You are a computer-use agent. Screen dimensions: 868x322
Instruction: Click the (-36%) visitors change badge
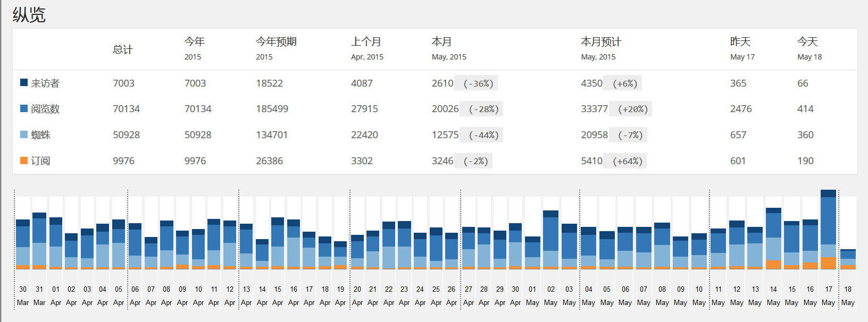click(478, 83)
